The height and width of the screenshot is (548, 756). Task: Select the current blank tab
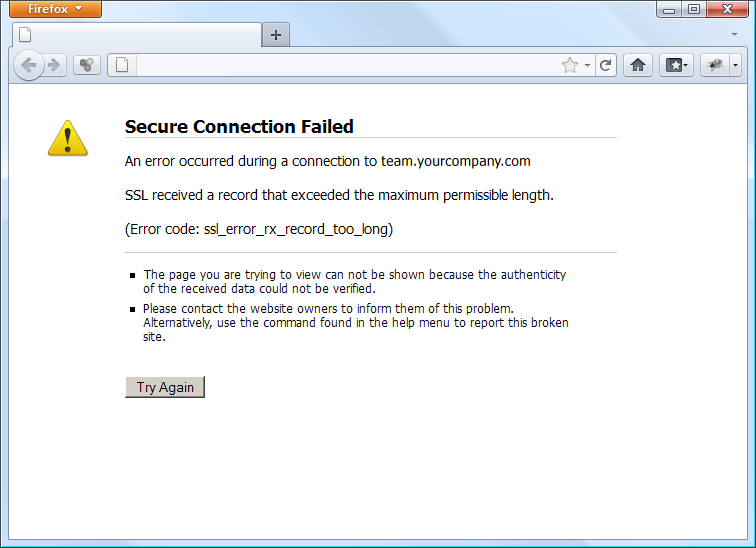136,35
